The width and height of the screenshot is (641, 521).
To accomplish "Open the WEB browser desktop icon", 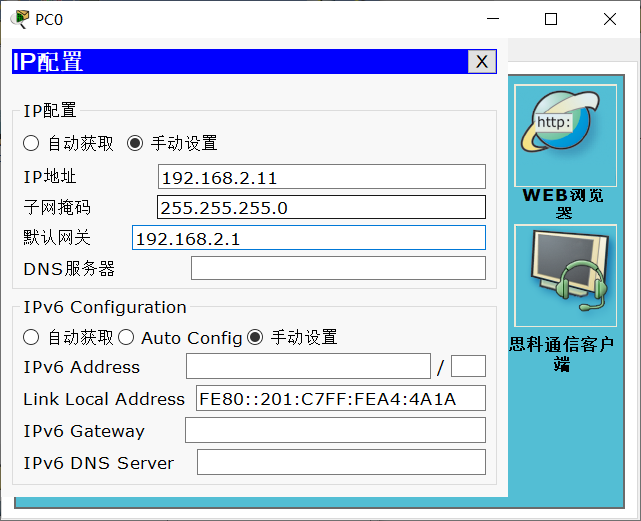I will [x=565, y=135].
